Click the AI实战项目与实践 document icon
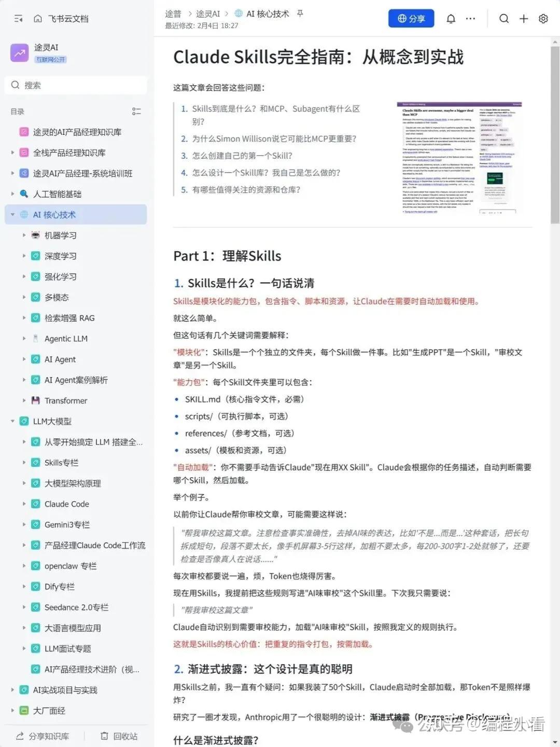The image size is (560, 747). tap(24, 690)
